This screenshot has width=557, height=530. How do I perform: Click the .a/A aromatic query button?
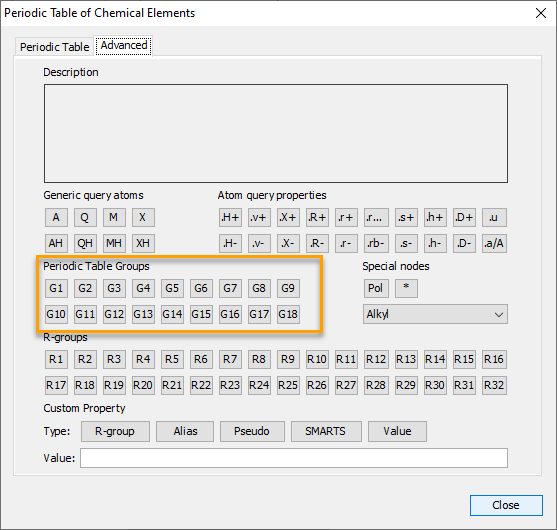(x=494, y=243)
